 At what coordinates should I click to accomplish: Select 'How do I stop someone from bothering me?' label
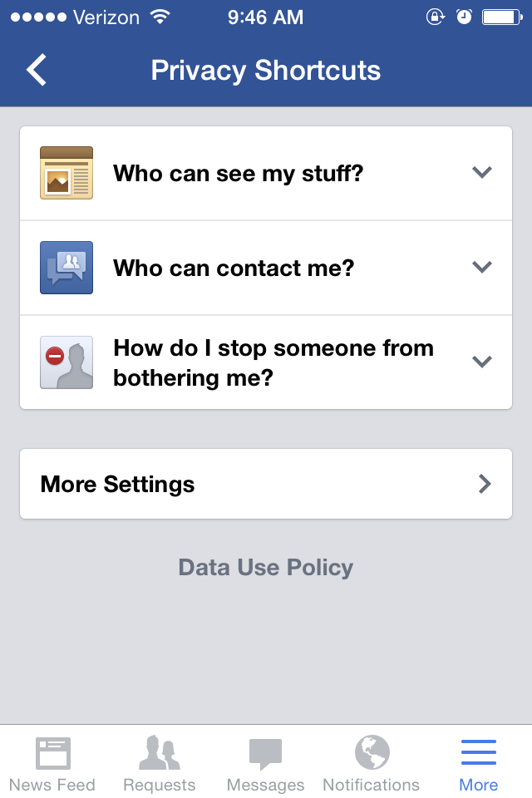(x=273, y=363)
